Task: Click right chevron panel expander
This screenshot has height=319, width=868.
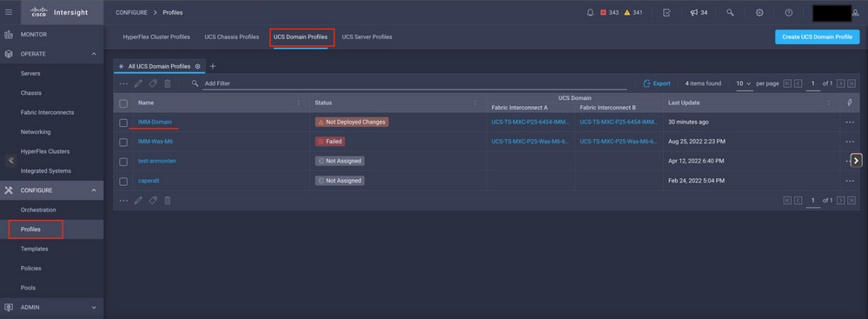Action: point(857,161)
